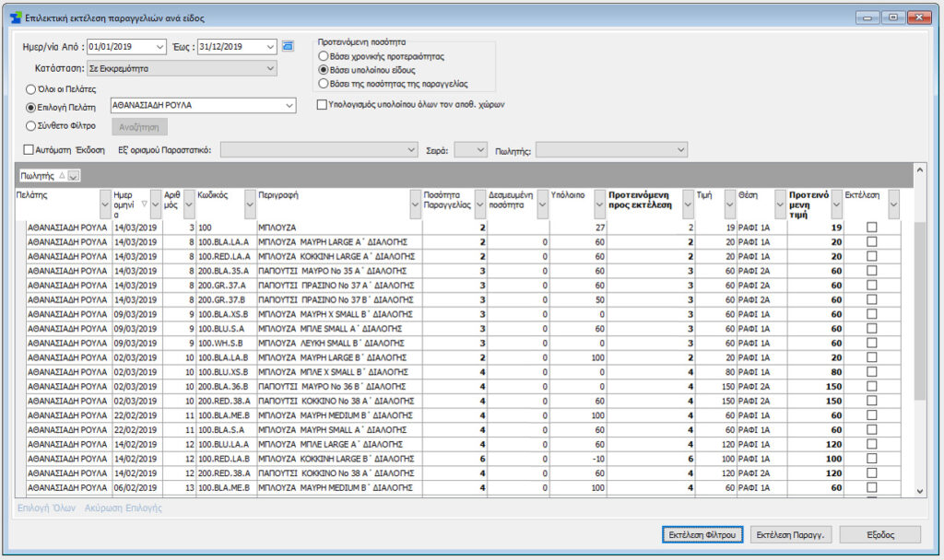This screenshot has height=560, width=944.
Task: Select the code cell 200.GR.37.A
Action: [x=227, y=286]
